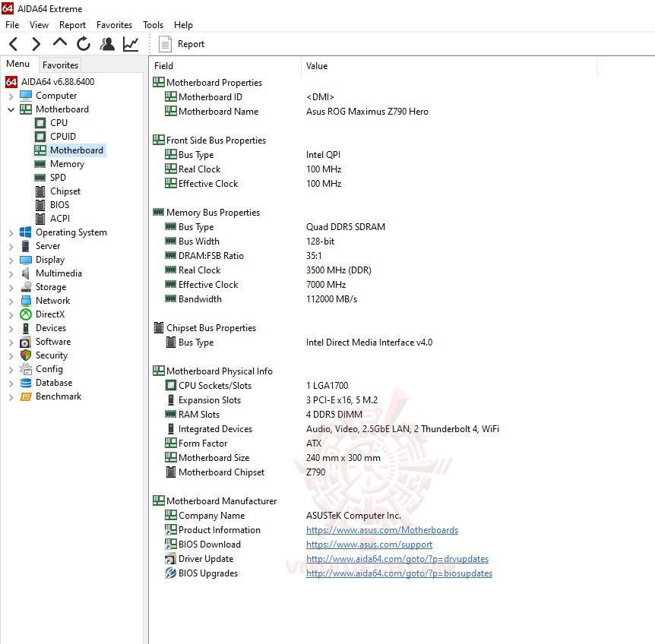Click the Security shield icon

point(26,355)
